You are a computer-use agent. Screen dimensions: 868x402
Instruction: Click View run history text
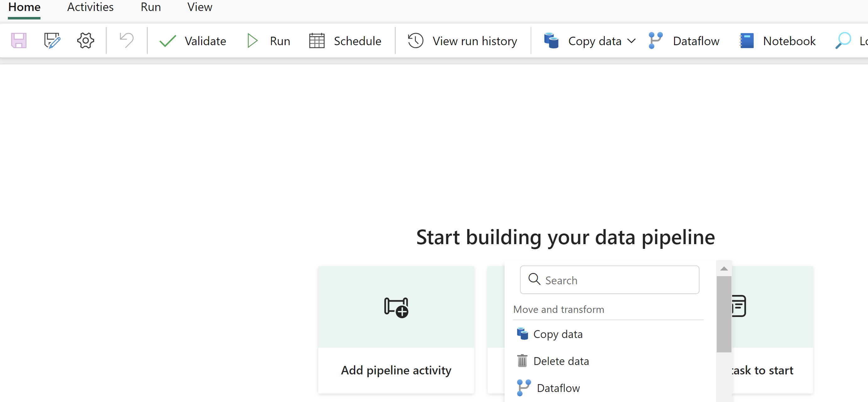pos(475,41)
